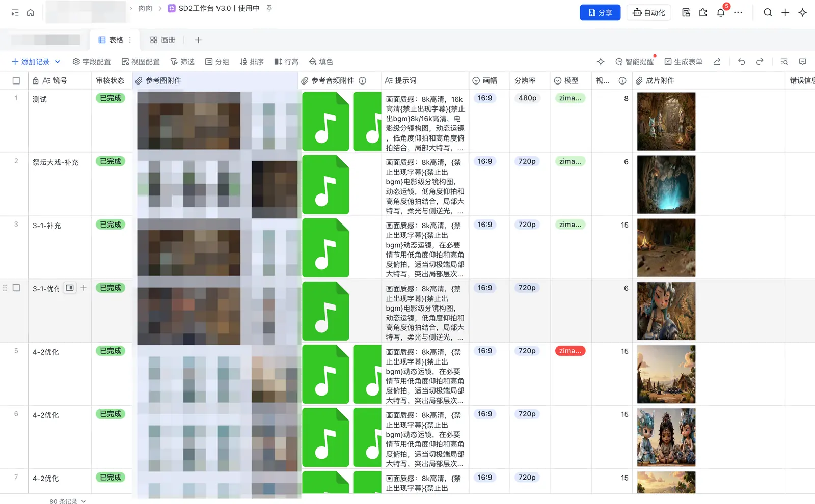Open the more options ellipsis
Viewport: 815px width, 504px height.
(738, 13)
